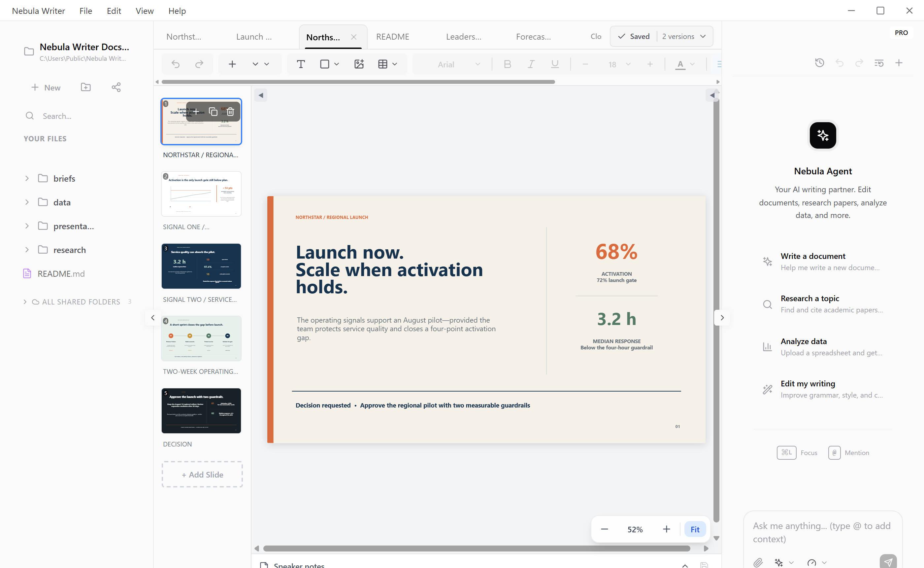Click the share icon in sidebar

116,87
